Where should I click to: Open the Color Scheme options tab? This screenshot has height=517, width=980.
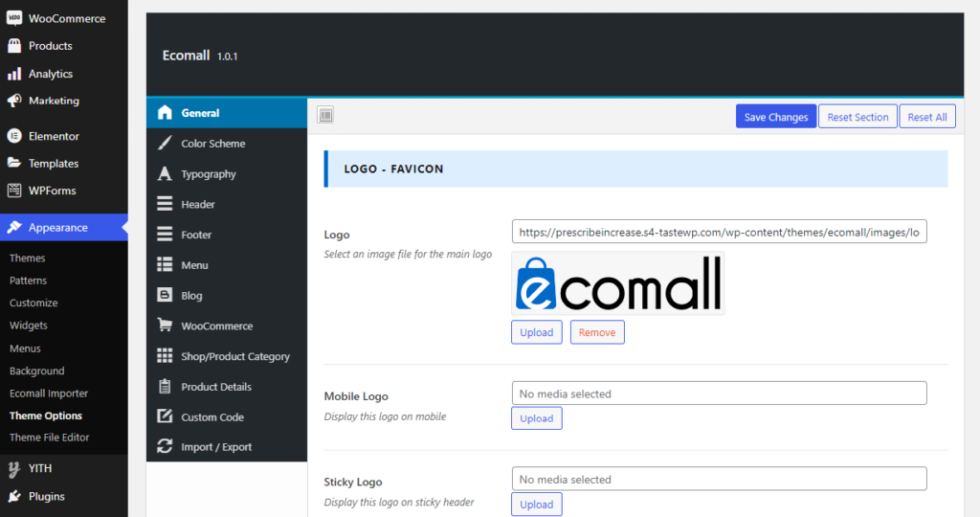pyautogui.click(x=227, y=144)
